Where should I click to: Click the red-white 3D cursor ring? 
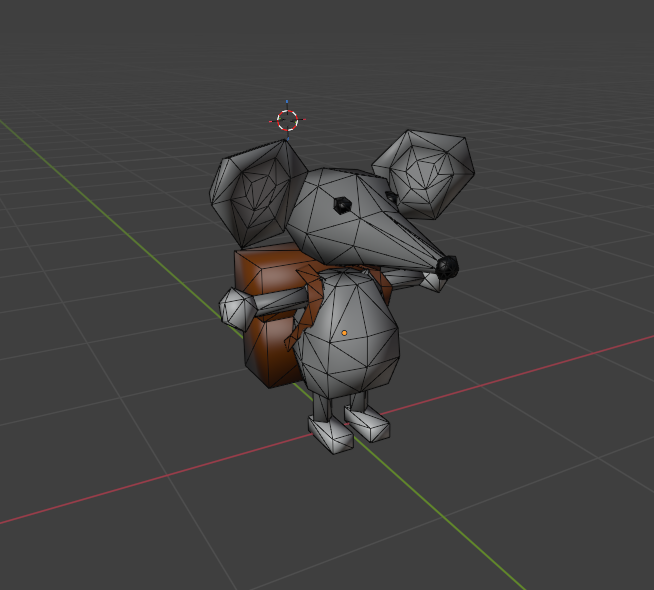(x=287, y=120)
